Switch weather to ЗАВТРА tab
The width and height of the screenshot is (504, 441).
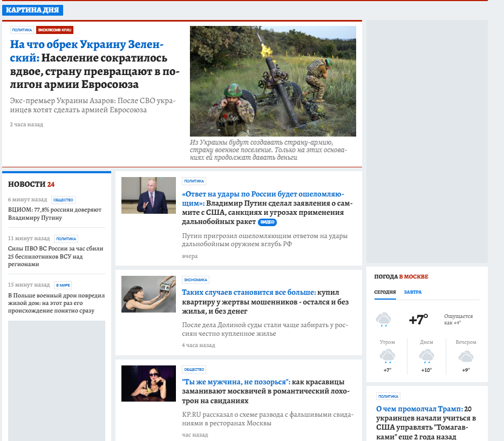[413, 292]
